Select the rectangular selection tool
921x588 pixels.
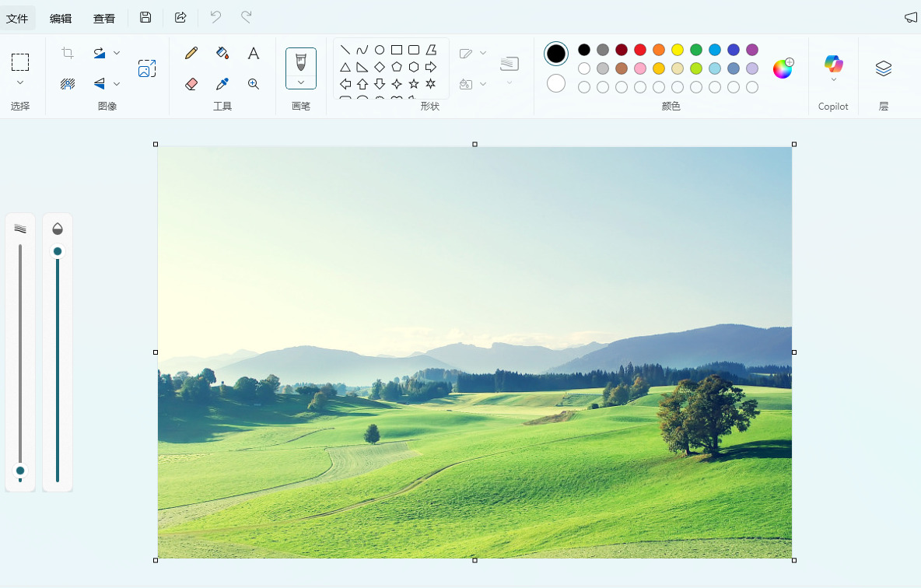click(20, 62)
